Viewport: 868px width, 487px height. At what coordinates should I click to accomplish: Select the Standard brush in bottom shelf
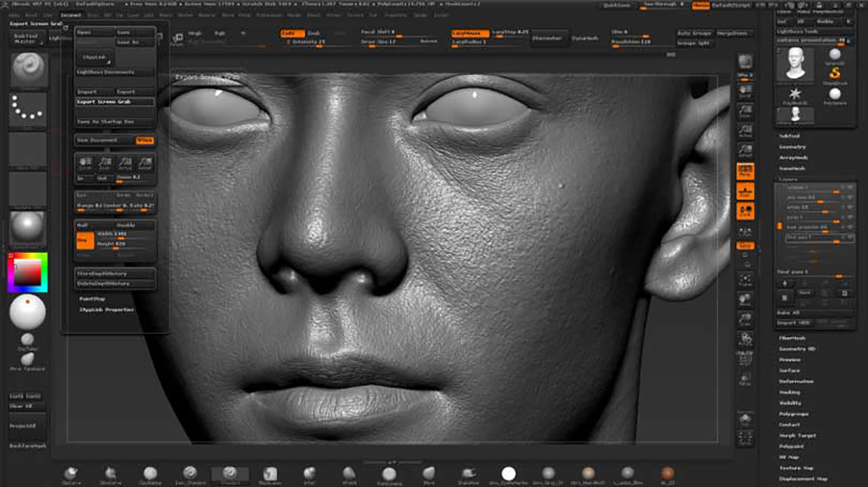(230, 474)
